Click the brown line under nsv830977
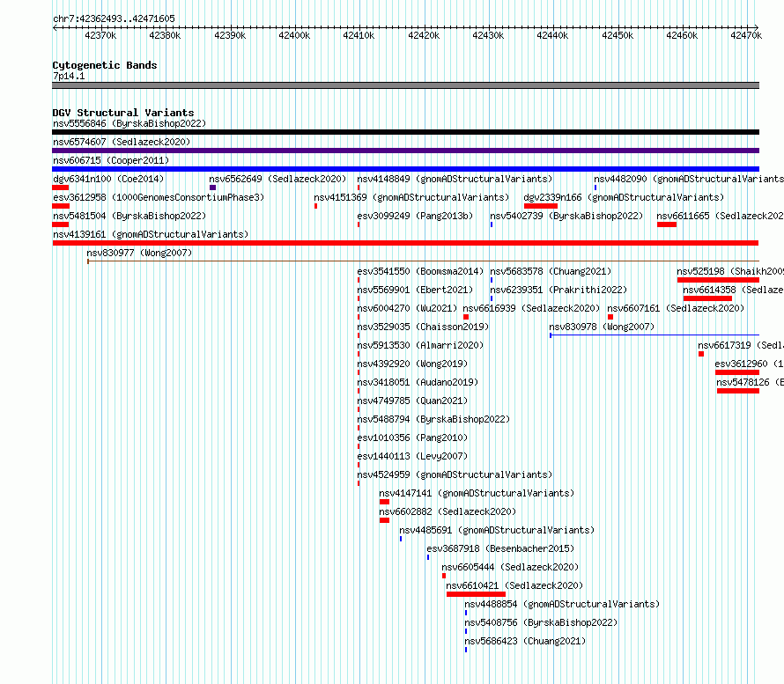Viewport: 784px width, 684px height. tap(423, 261)
